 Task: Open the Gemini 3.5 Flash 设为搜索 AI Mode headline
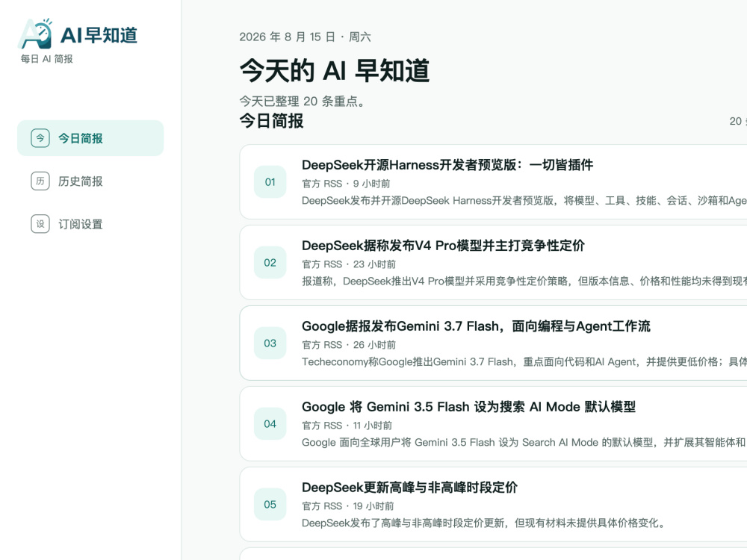(x=469, y=407)
